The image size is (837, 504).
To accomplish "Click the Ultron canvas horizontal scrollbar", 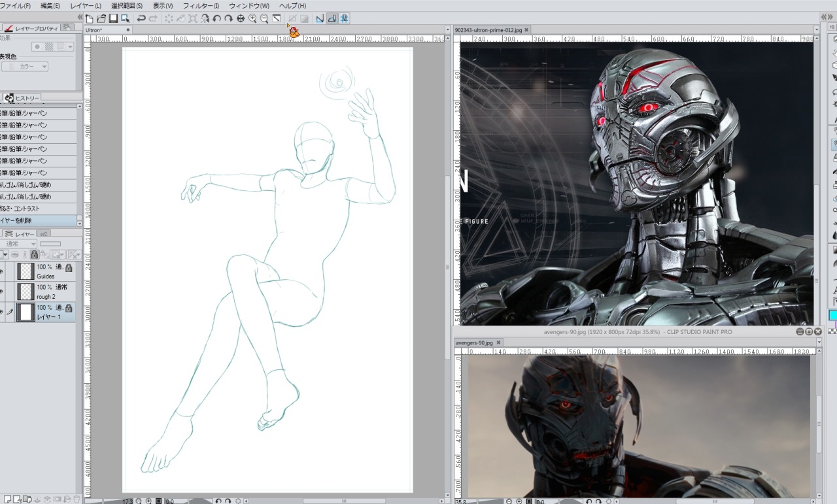I will (343, 501).
